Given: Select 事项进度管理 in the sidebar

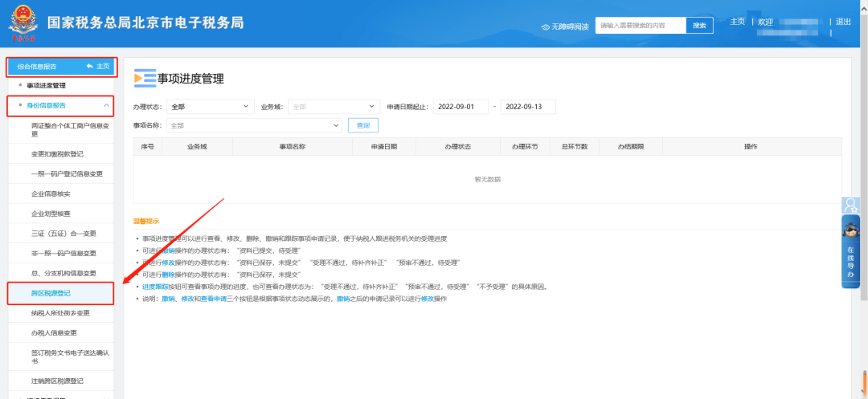Looking at the screenshot, I should pos(46,86).
